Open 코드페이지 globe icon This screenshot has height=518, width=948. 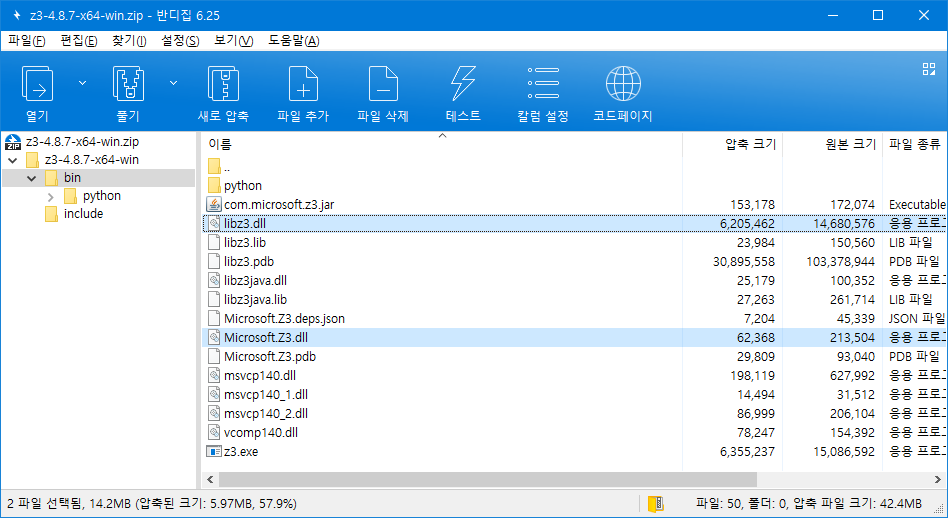(x=623, y=83)
